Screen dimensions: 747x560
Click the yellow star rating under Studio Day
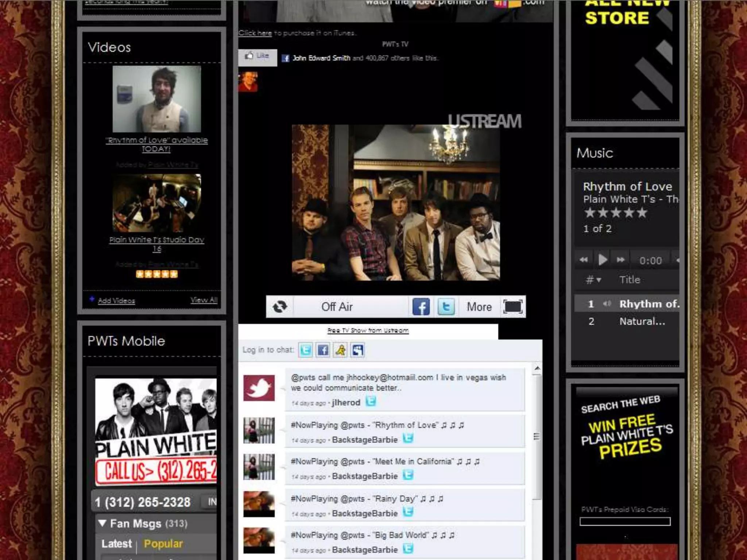click(x=157, y=274)
